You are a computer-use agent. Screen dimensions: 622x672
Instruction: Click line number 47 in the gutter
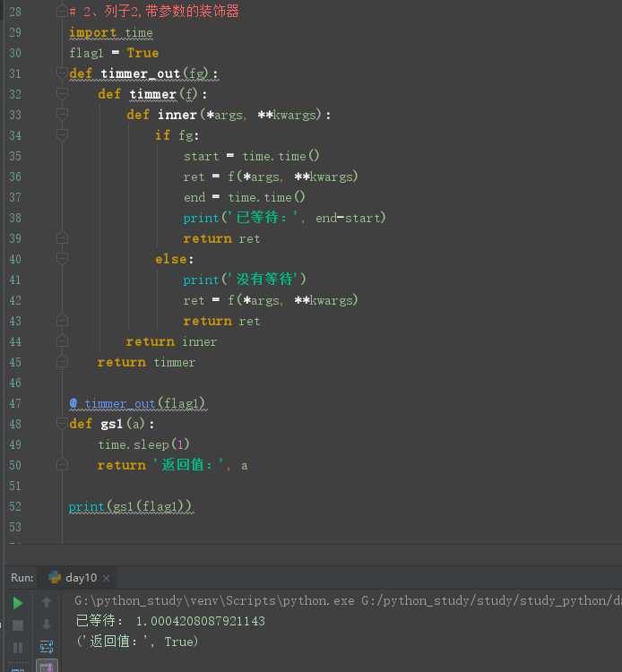point(15,403)
